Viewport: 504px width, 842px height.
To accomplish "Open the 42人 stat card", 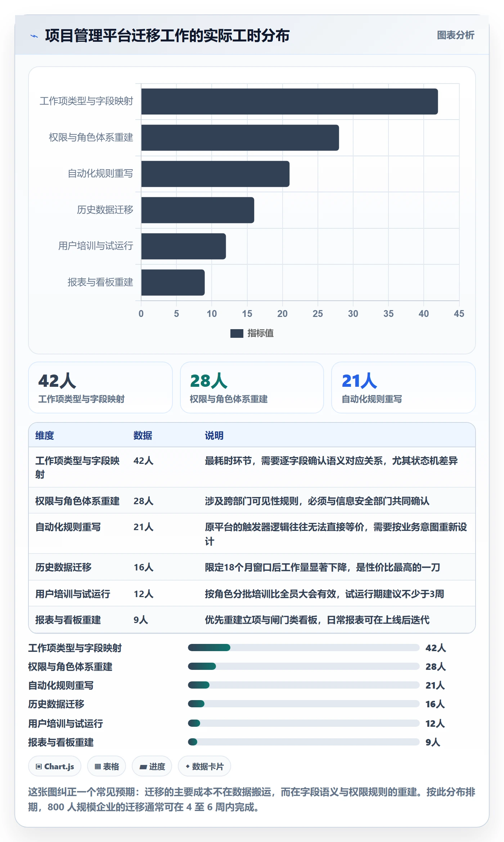I will 100,388.
